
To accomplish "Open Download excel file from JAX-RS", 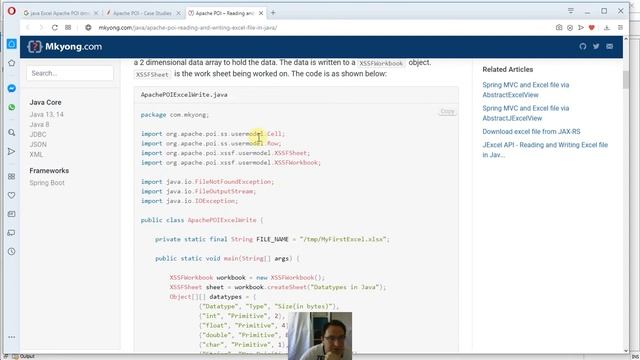I will pos(531,131).
